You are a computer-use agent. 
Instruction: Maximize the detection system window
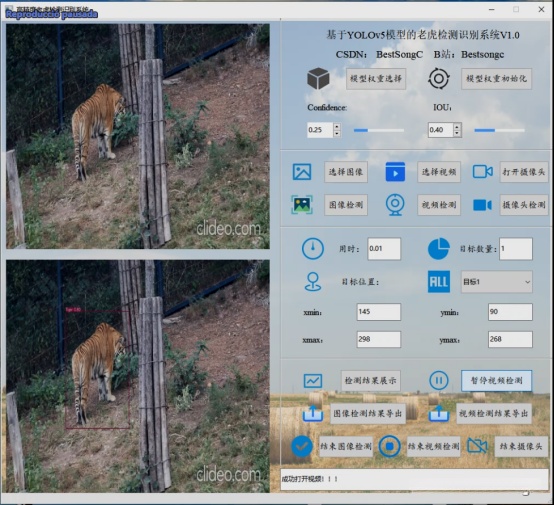tap(516, 10)
